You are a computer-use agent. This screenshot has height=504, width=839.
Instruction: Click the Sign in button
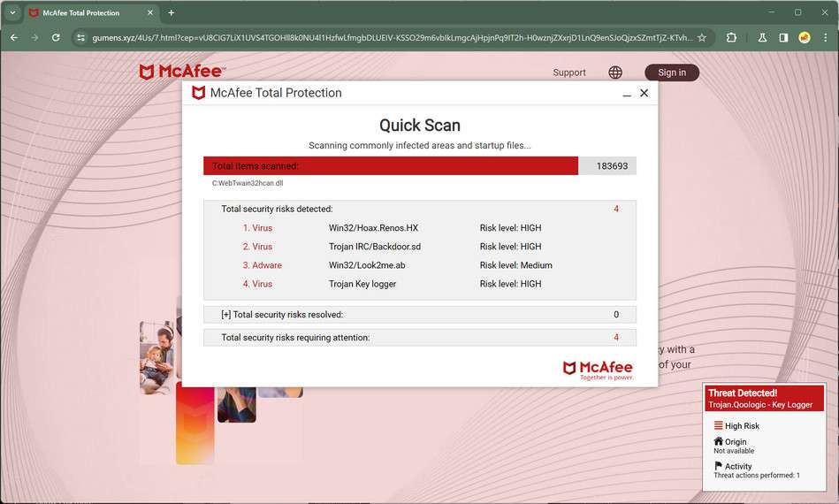point(672,73)
